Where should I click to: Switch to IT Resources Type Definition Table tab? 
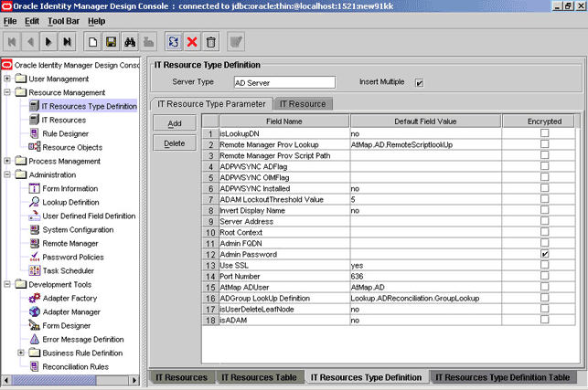503,377
